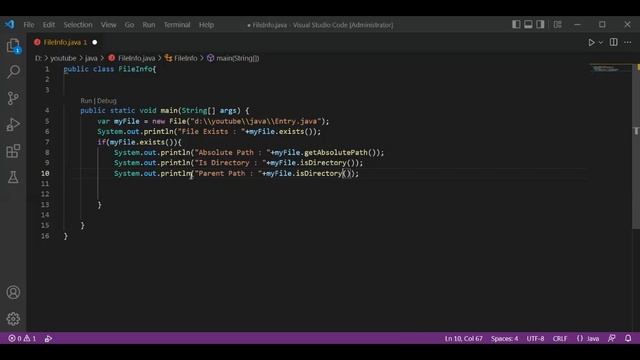Click the no-ports-forwarded status icon
This screenshot has height=360, width=640.
(48, 338)
